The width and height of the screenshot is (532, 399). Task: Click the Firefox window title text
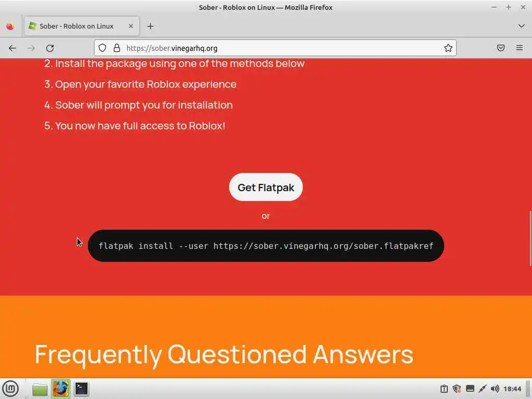(265, 7)
